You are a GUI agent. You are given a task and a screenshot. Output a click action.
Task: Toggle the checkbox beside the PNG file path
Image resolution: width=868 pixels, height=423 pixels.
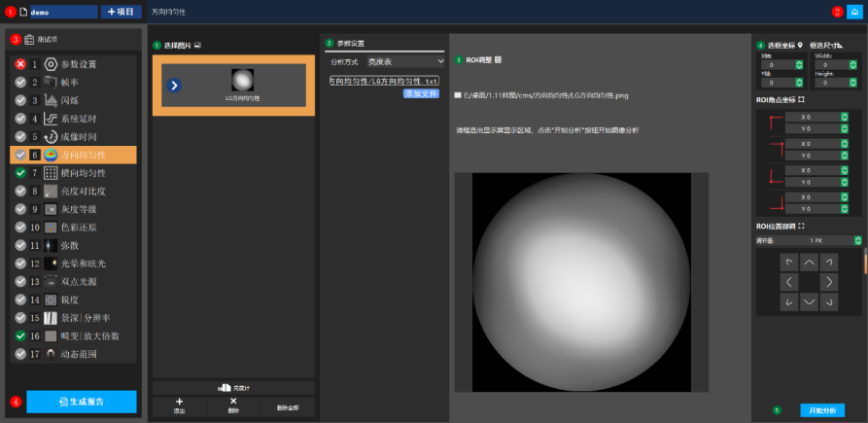tap(458, 95)
